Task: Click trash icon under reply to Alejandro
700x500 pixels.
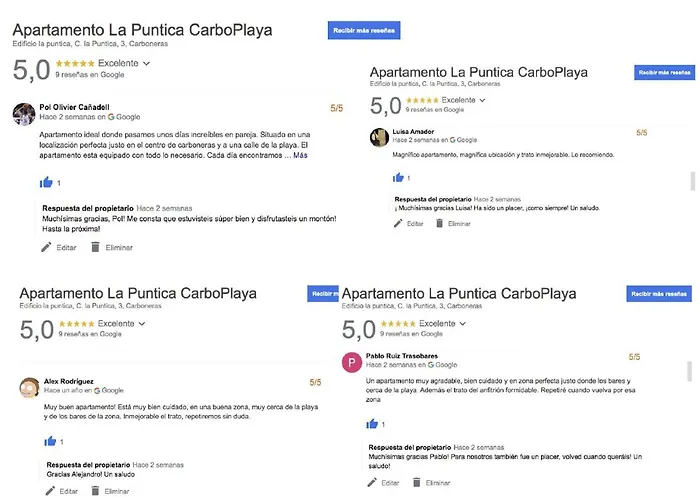Action: (x=95, y=491)
